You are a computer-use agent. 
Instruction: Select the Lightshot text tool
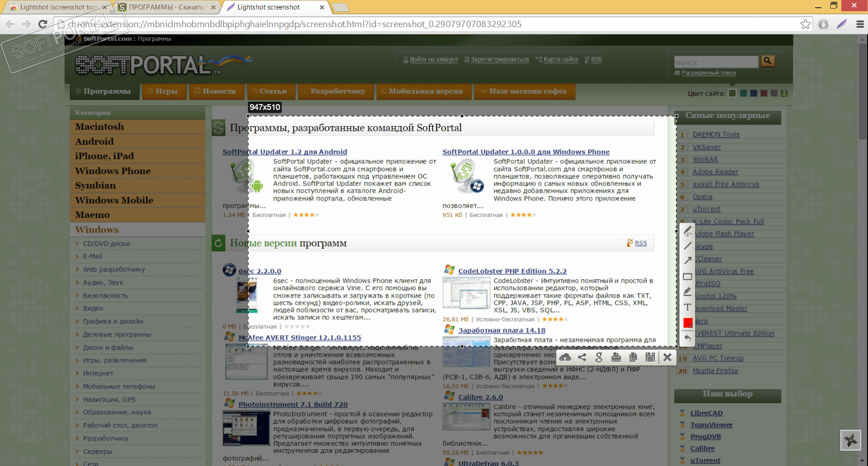(x=687, y=307)
